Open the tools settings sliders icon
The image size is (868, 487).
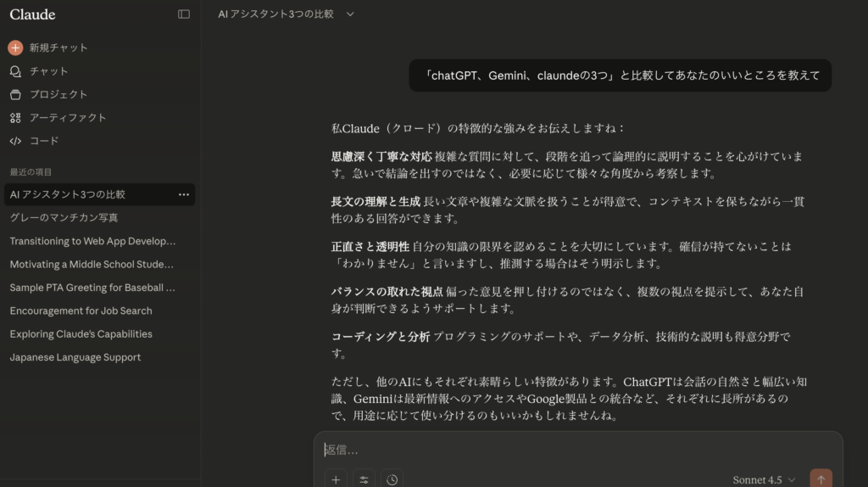pyautogui.click(x=364, y=479)
